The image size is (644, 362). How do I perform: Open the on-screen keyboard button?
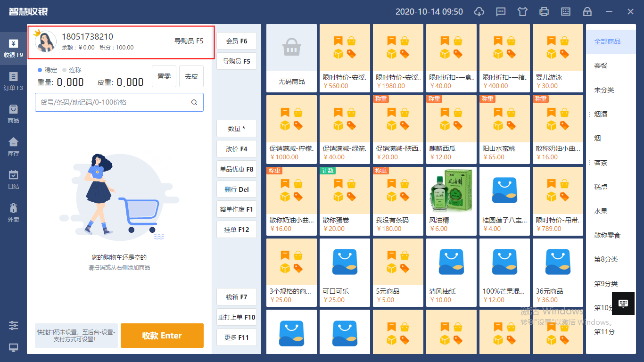[623, 303]
